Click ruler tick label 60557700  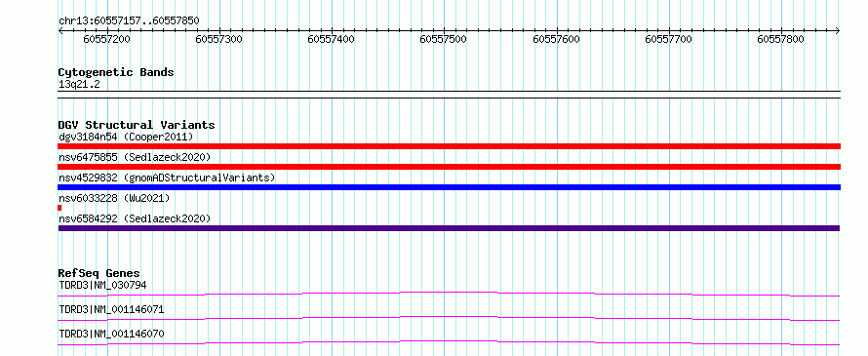coord(669,39)
